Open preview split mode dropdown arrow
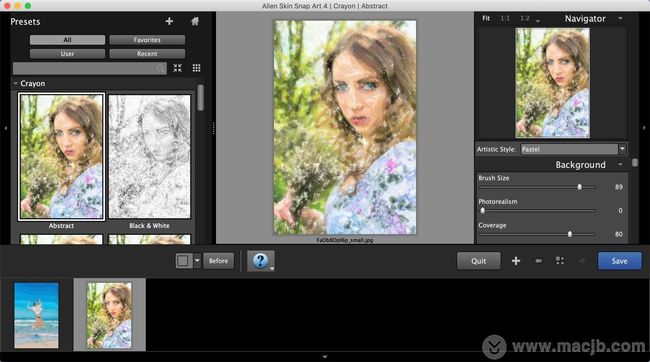This screenshot has width=650, height=362. (197, 261)
